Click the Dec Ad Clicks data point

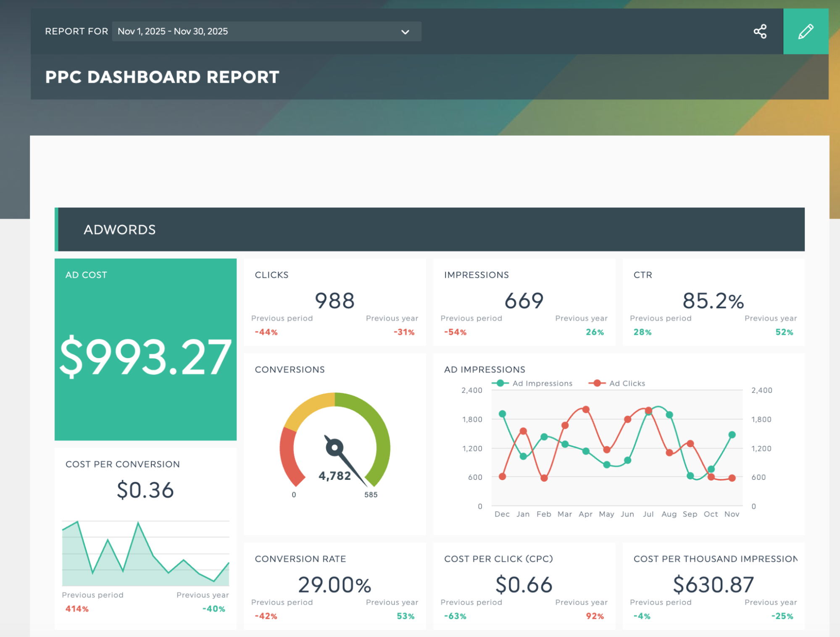click(x=502, y=476)
